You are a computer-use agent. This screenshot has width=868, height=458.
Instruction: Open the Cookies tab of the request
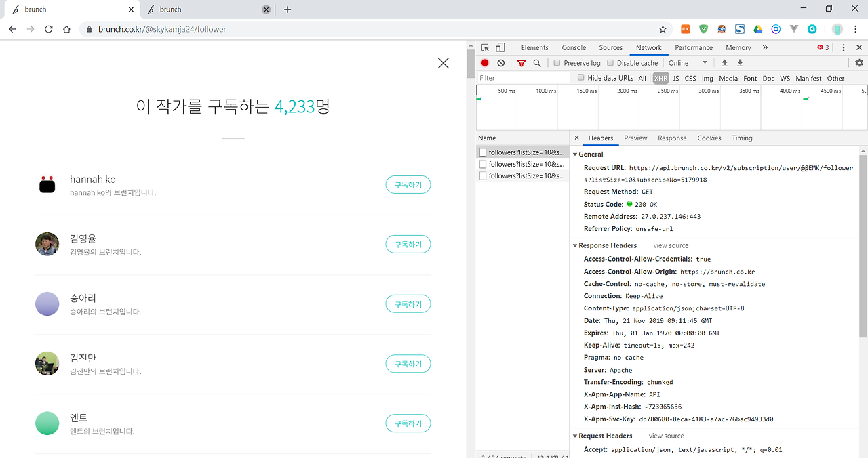709,138
